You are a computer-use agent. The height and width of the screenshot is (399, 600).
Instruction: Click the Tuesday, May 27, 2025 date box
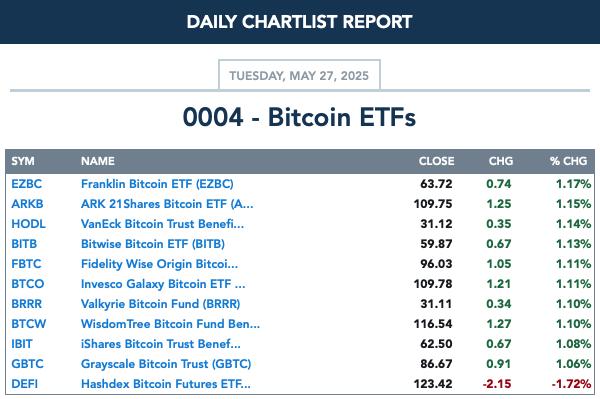click(x=299, y=75)
